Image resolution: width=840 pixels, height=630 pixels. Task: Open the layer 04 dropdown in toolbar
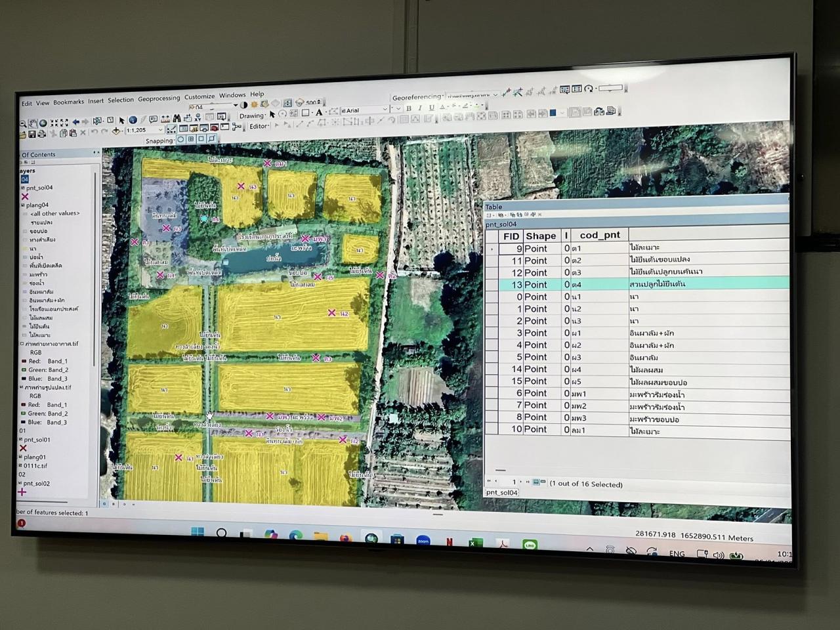(235, 105)
